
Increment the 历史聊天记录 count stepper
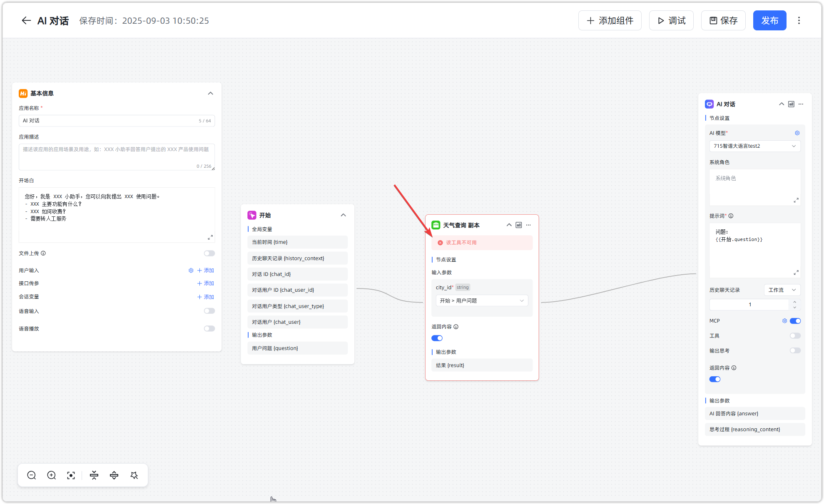pyautogui.click(x=794, y=302)
